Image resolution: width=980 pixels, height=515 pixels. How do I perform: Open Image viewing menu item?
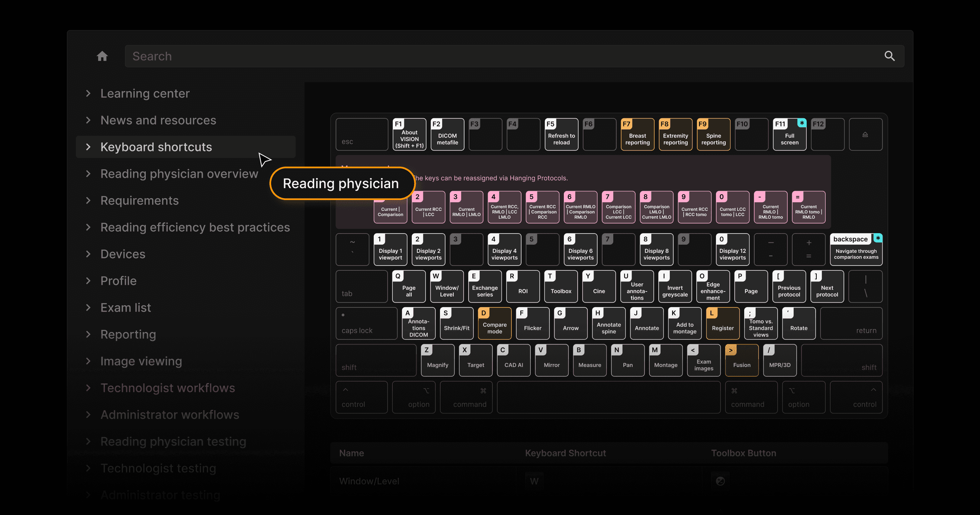[x=141, y=361]
